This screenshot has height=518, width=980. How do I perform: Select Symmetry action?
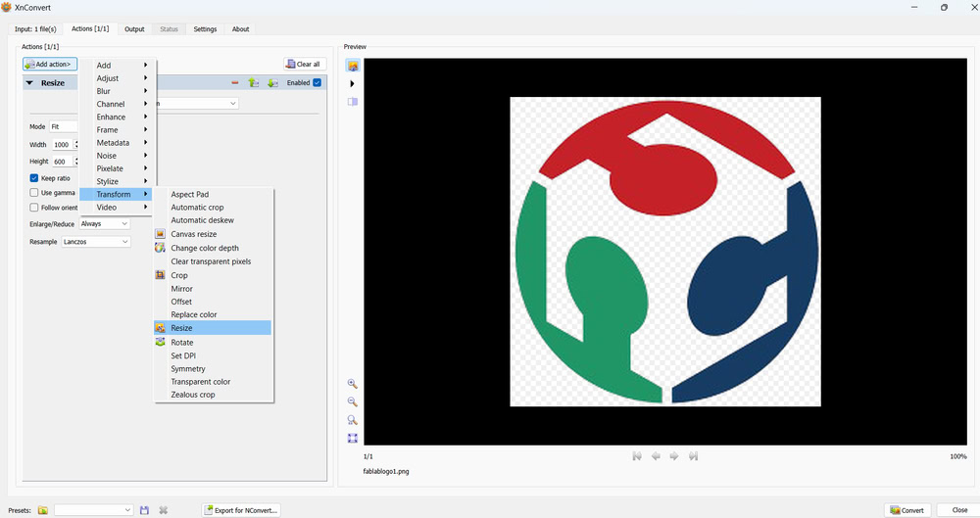213,368
